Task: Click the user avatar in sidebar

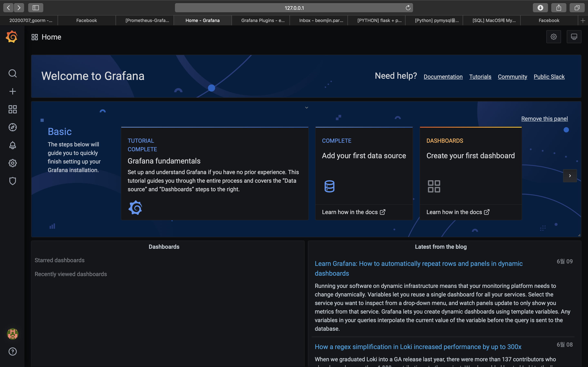Action: [12, 334]
